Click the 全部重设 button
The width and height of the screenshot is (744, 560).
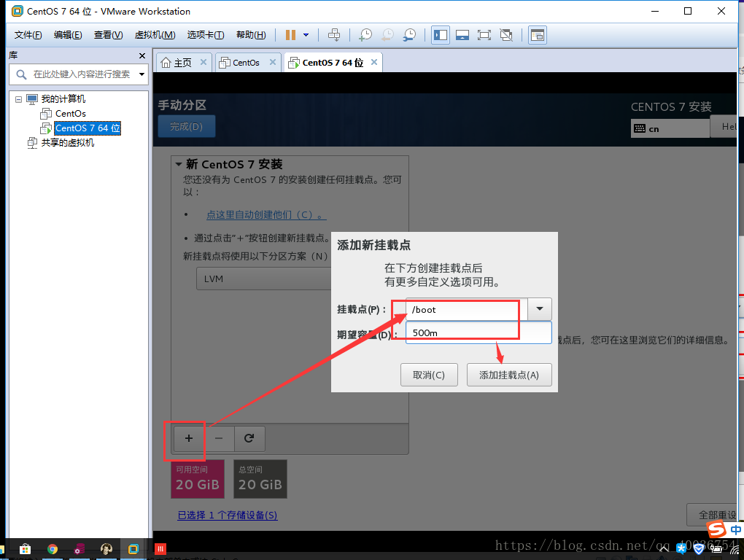pos(713,515)
